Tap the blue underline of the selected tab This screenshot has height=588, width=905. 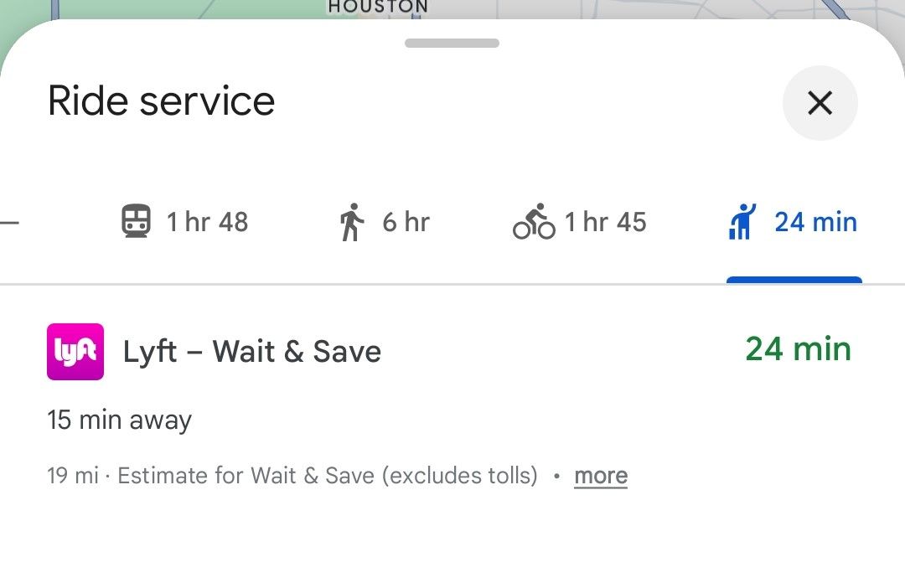point(794,281)
